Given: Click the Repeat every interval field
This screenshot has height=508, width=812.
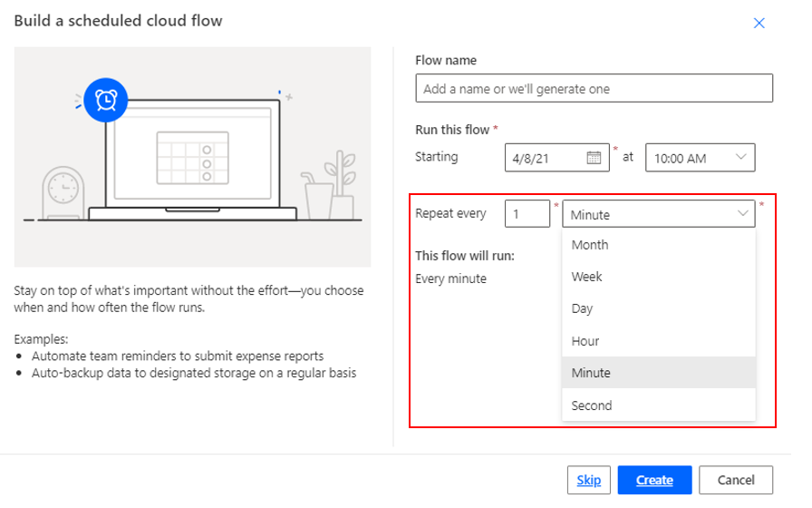Looking at the screenshot, I should point(527,213).
